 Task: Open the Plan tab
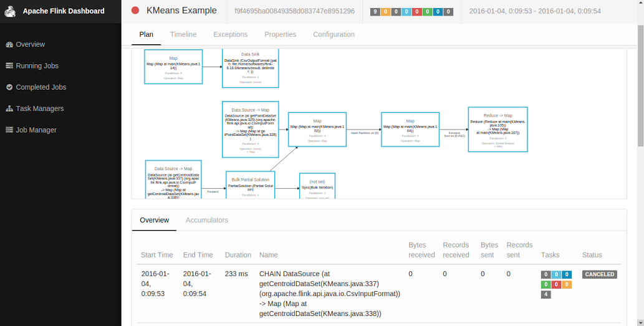(x=147, y=34)
